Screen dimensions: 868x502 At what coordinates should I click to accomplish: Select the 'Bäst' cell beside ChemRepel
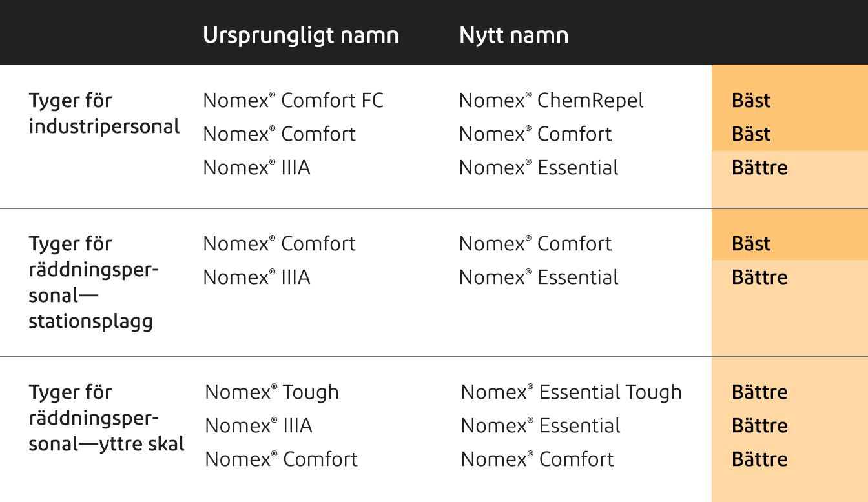click(751, 101)
